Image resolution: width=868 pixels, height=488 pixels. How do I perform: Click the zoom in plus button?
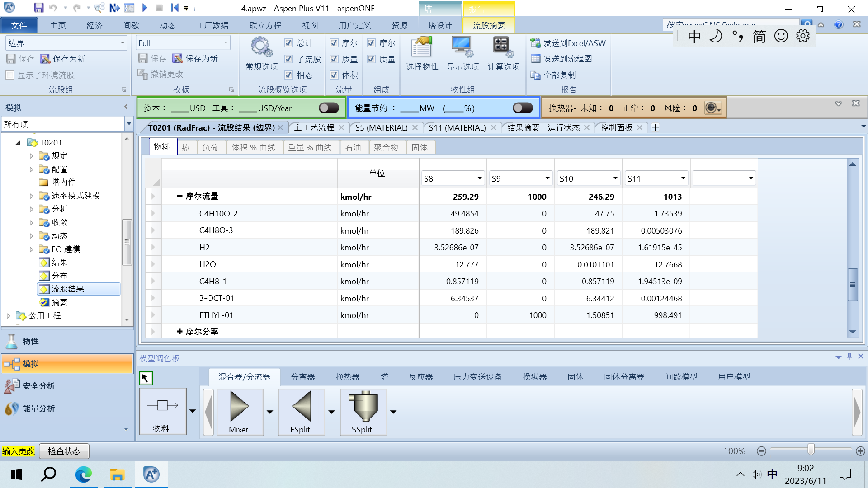860,451
